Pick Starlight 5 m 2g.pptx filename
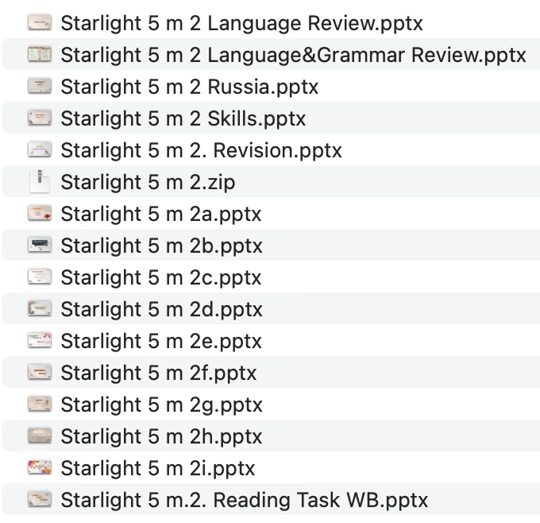This screenshot has width=540, height=523. click(162, 405)
